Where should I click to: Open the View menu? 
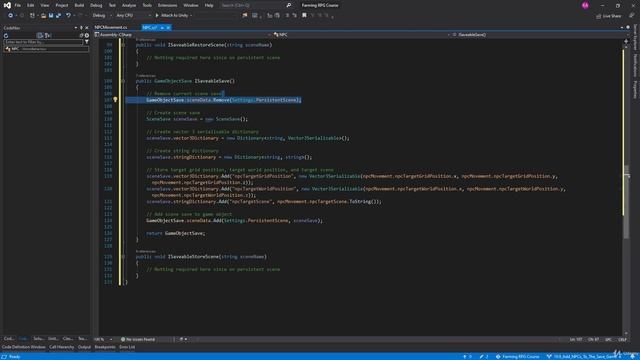click(x=44, y=5)
